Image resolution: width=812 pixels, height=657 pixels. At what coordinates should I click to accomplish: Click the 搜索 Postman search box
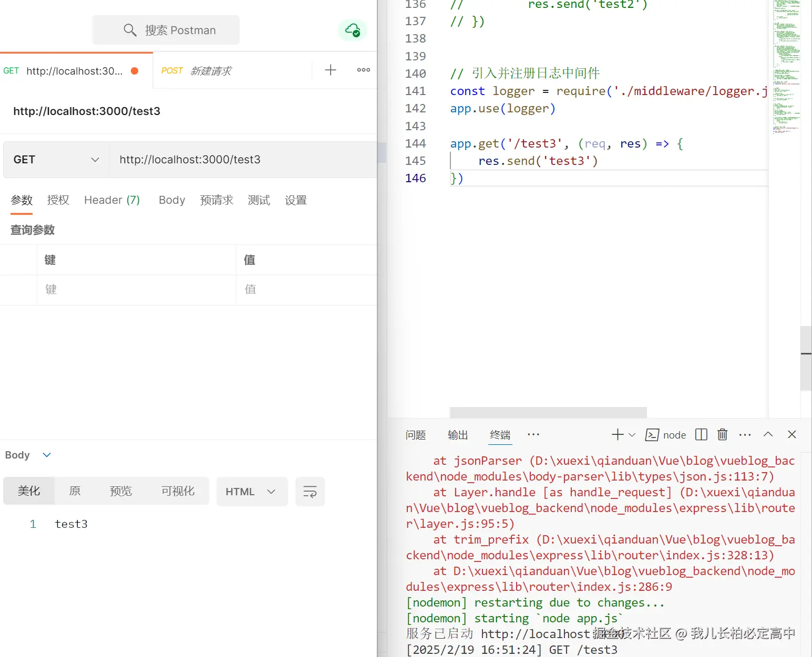tap(166, 30)
